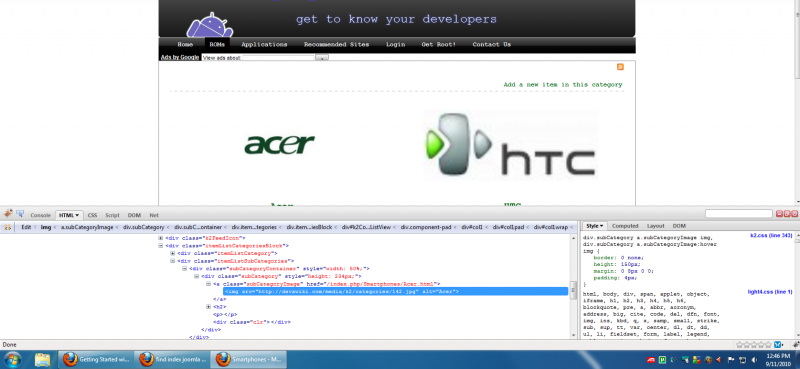Open the Recommended Sites navigation item
Image resolution: width=800 pixels, height=369 pixels.
click(336, 44)
